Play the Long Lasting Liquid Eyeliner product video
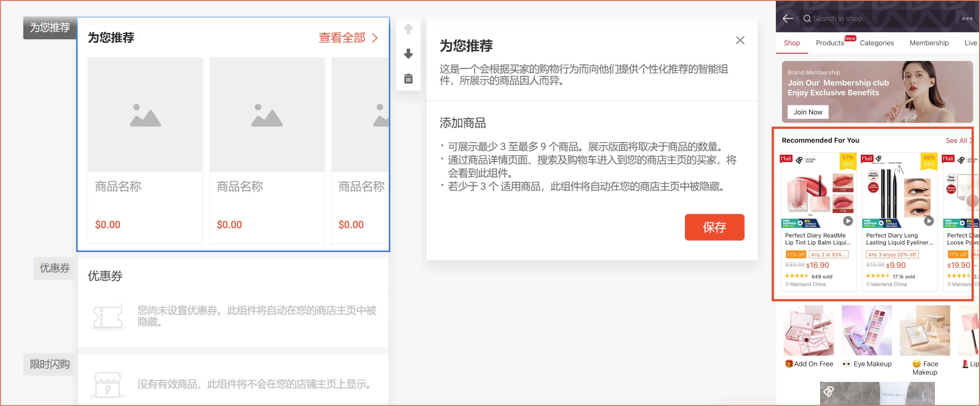The image size is (980, 406). tap(929, 222)
